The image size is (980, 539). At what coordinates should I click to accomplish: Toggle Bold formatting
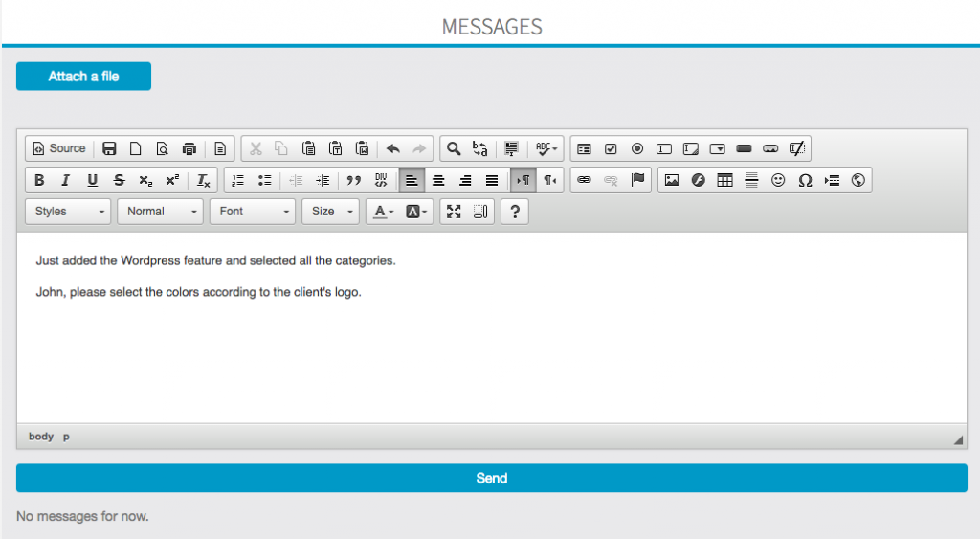39,180
